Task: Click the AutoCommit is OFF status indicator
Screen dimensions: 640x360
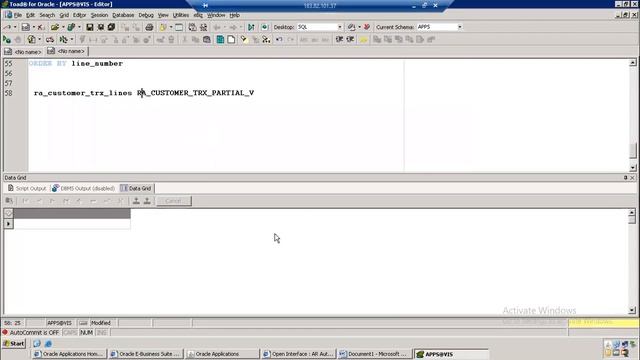Action: pos(31,333)
